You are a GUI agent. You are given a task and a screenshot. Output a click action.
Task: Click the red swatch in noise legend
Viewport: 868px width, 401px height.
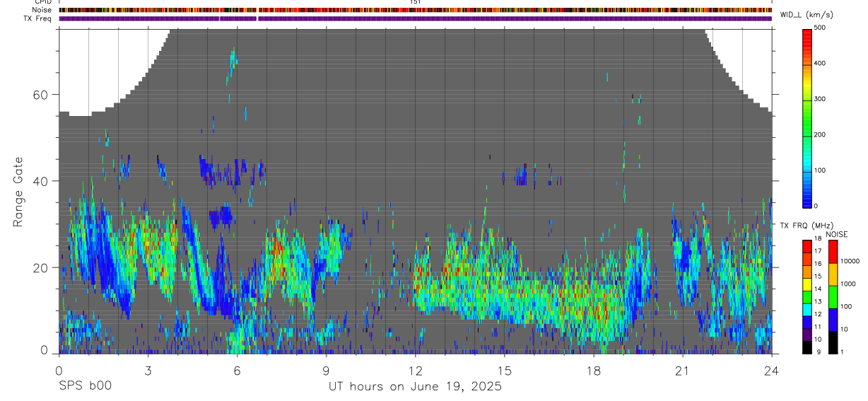(833, 251)
